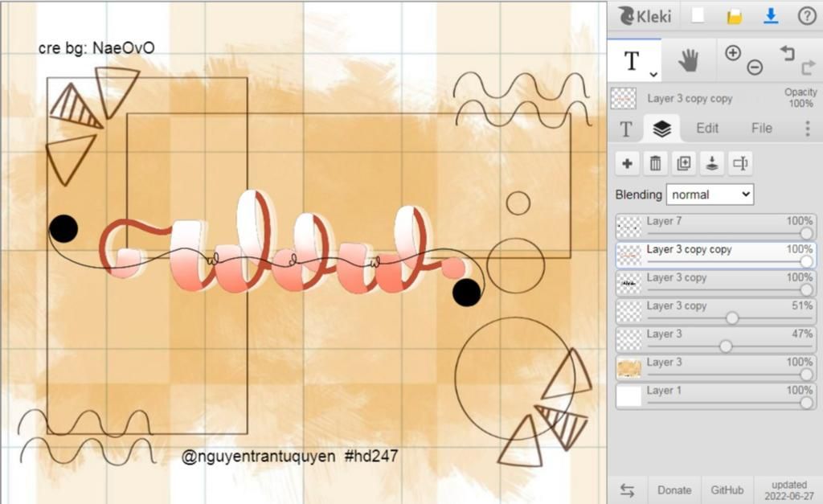Click the orange background Layer 3 thumbnail

pos(629,368)
